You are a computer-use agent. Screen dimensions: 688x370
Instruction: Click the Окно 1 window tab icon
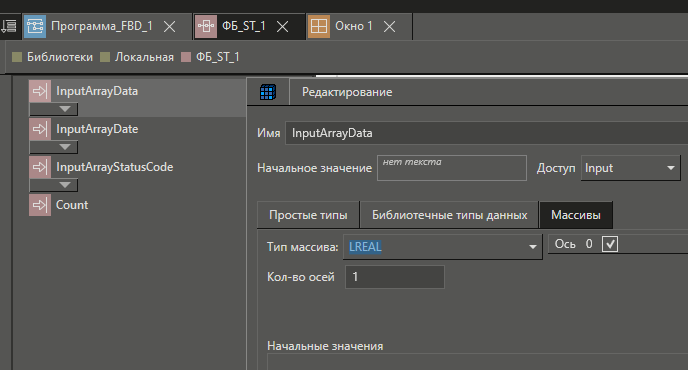(319, 26)
